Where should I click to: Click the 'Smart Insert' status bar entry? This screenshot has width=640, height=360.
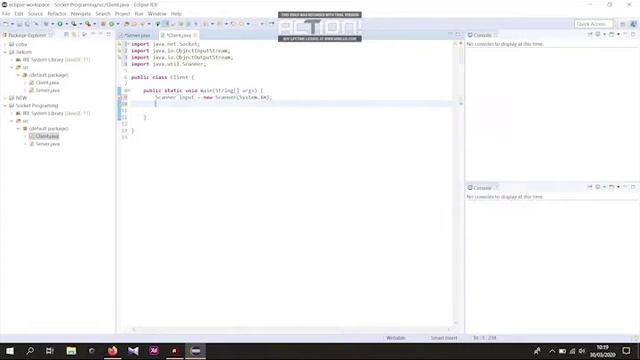[444, 338]
